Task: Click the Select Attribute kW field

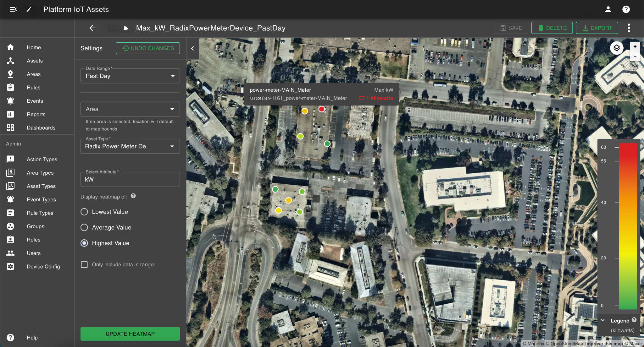Action: click(130, 180)
